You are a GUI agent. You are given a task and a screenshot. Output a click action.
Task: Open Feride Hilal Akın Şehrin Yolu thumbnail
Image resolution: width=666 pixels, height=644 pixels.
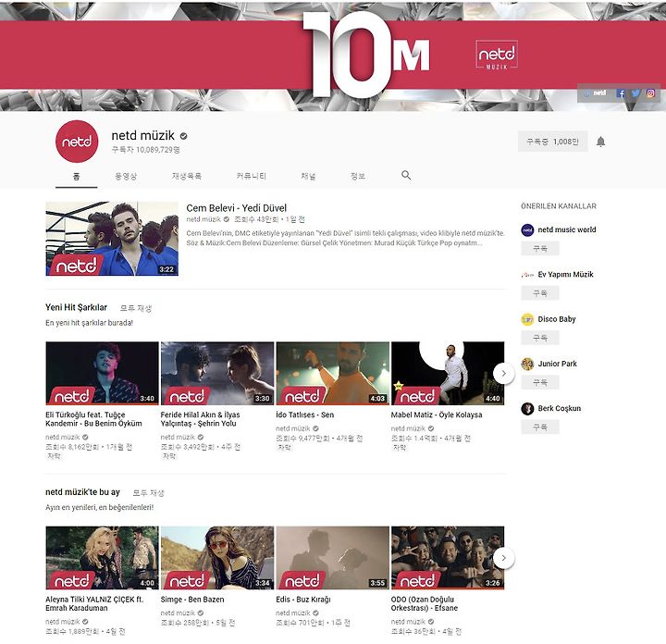(x=217, y=373)
